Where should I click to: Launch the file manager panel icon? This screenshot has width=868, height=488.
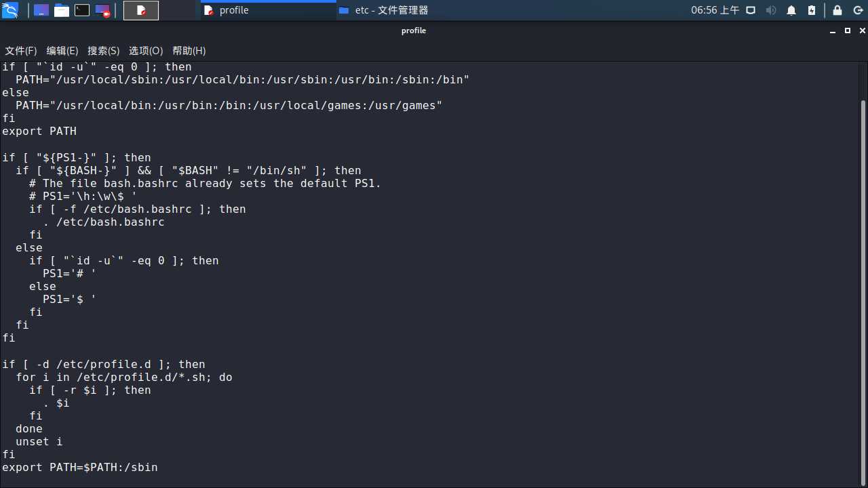point(62,10)
